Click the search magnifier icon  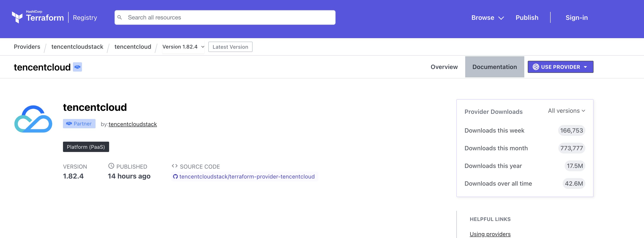[119, 17]
